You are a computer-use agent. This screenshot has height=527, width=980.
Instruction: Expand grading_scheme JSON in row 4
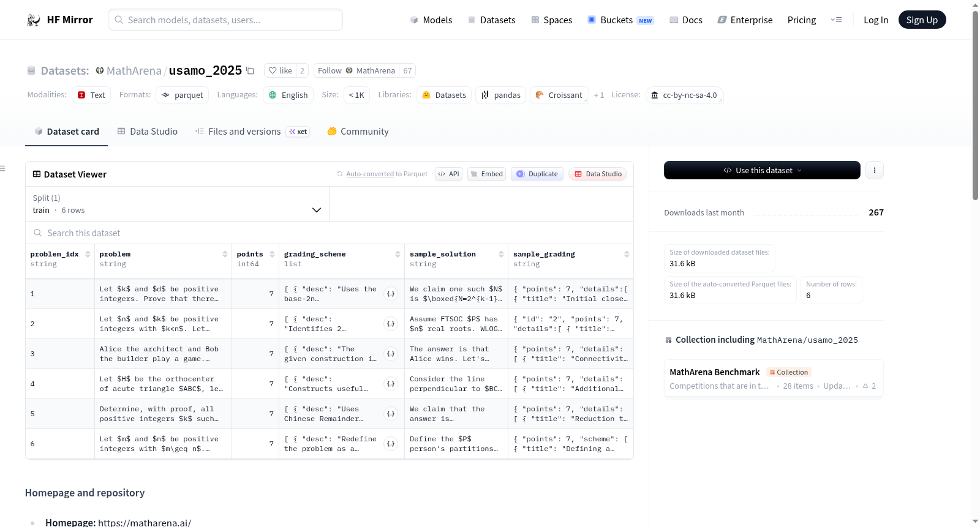click(x=391, y=384)
